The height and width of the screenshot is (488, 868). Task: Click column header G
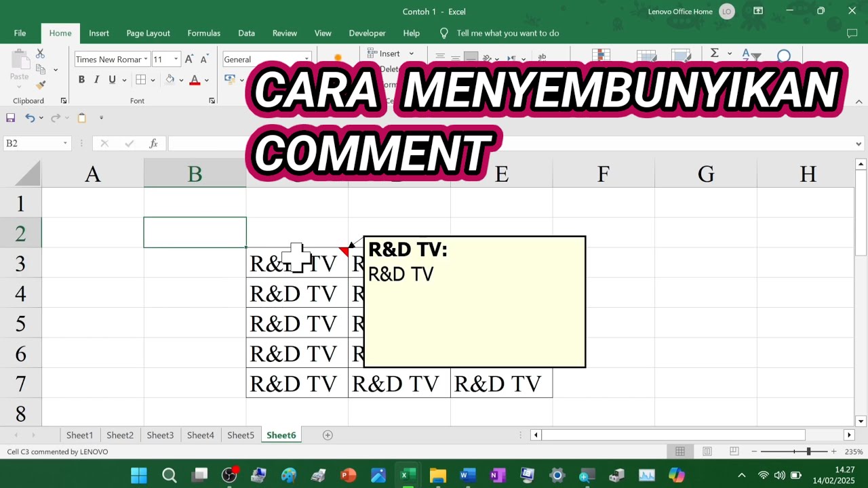(x=706, y=174)
